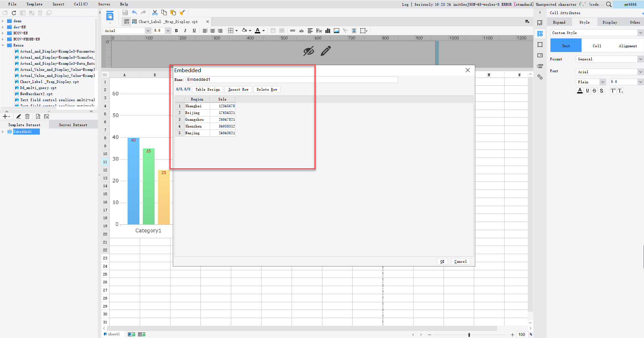Edit selected dataset with pencil icon
The width and height of the screenshot is (644, 338).
coord(19,116)
